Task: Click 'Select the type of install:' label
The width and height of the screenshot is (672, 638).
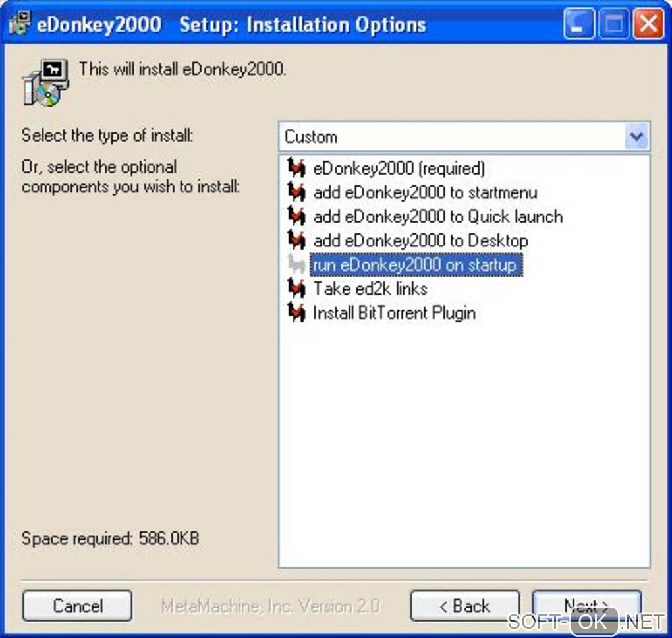Action: 107,136
